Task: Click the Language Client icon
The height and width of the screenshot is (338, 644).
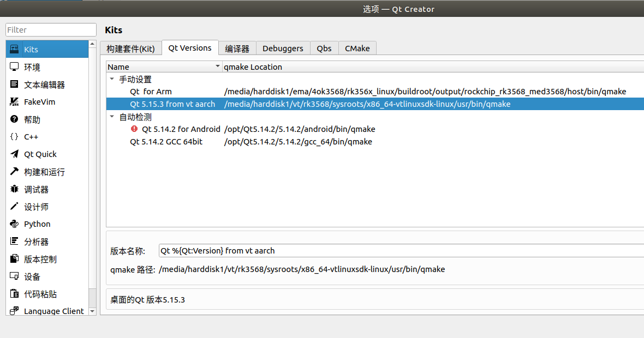Action: pos(14,311)
